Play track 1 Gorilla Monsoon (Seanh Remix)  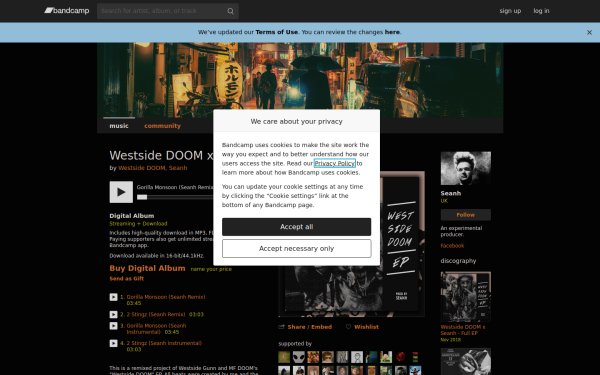click(113, 297)
